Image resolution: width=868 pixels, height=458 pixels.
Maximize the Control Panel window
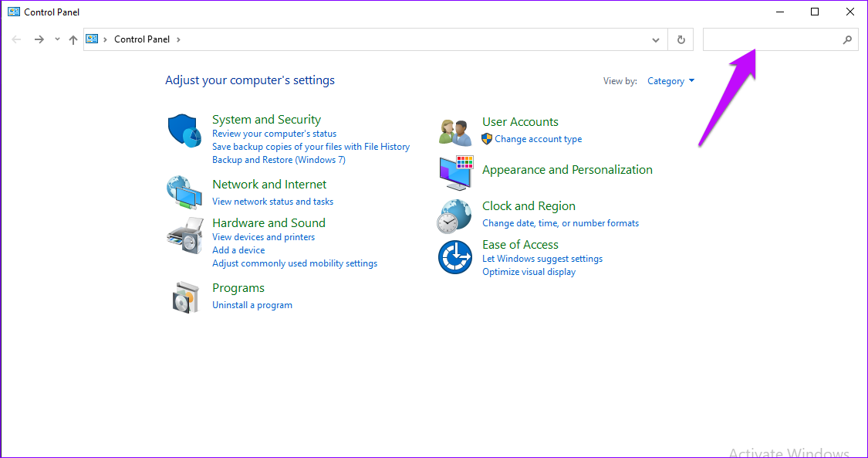[815, 12]
